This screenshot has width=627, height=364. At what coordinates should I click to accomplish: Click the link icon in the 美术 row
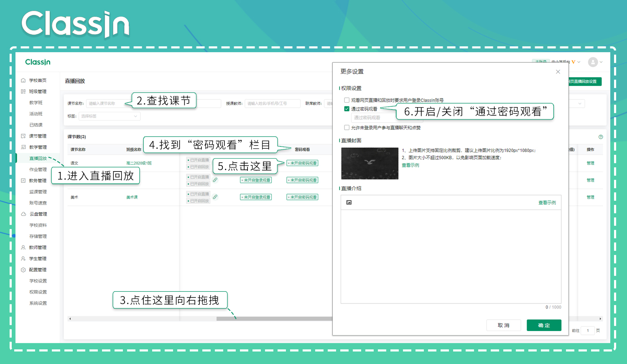215,197
